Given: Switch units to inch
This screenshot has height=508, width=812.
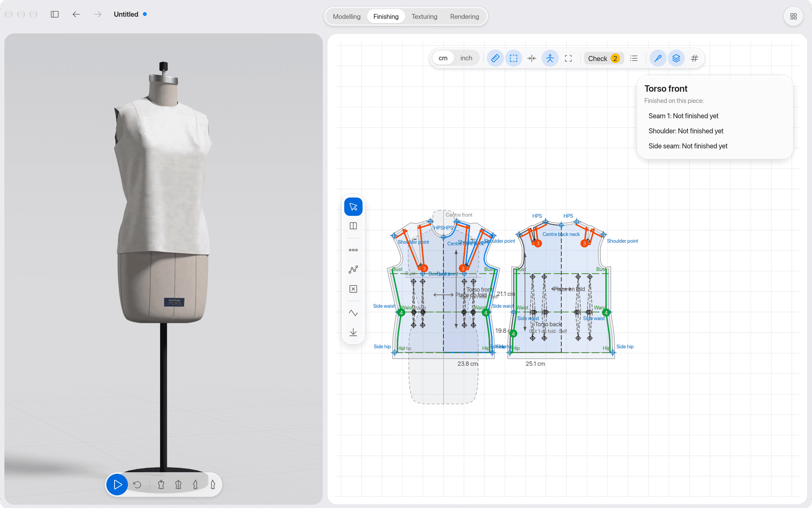Looking at the screenshot, I should (x=466, y=58).
